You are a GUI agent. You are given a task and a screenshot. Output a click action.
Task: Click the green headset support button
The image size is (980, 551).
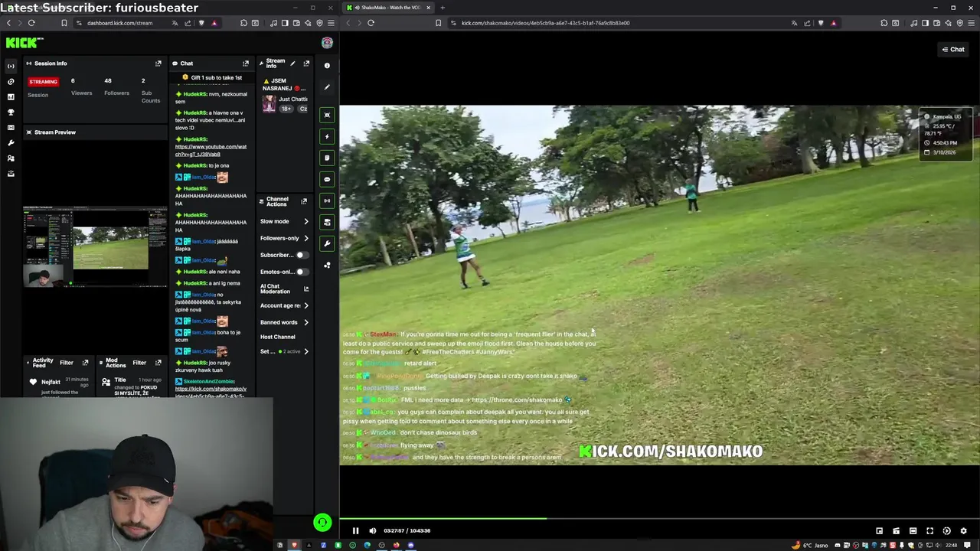coord(322,523)
